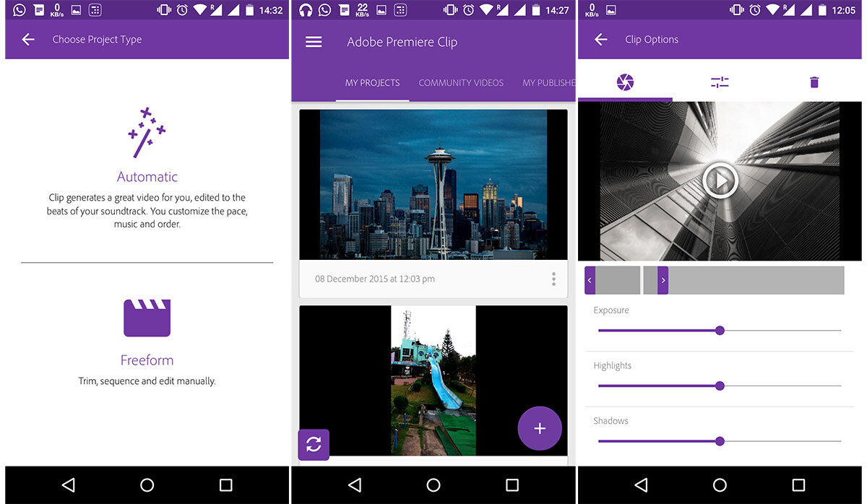Play the black and white building clip
The height and width of the screenshot is (504, 867).
[x=720, y=181]
